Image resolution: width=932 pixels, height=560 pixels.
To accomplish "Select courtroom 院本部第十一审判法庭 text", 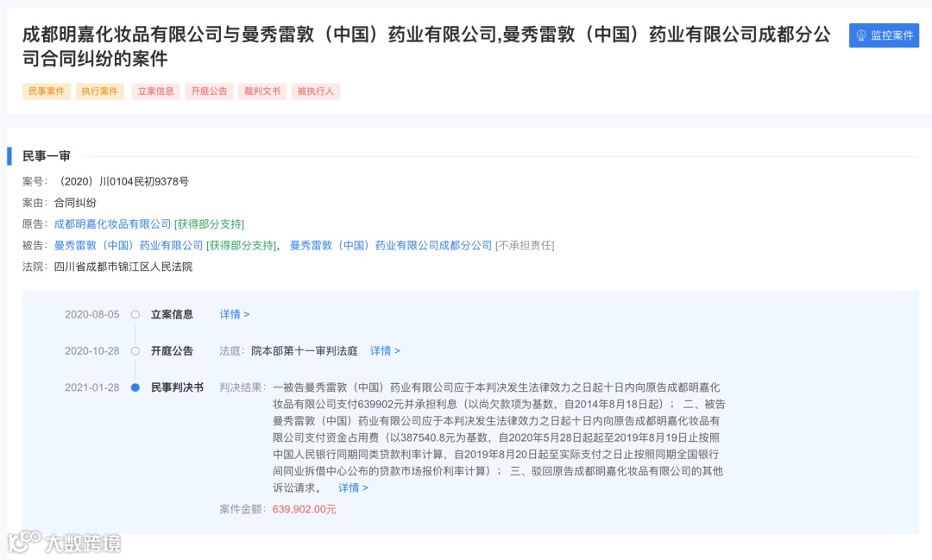I will click(305, 351).
